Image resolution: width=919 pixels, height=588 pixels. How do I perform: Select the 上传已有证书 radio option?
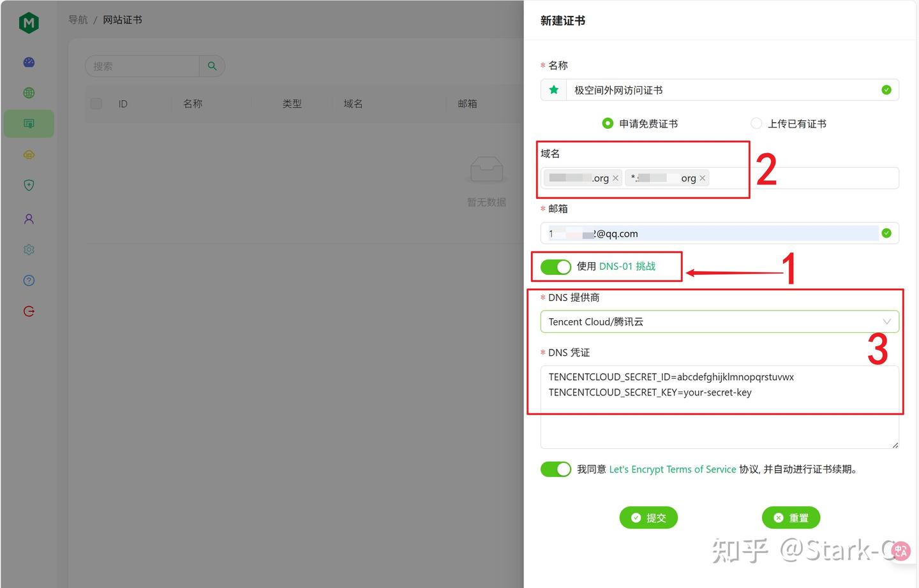(756, 123)
